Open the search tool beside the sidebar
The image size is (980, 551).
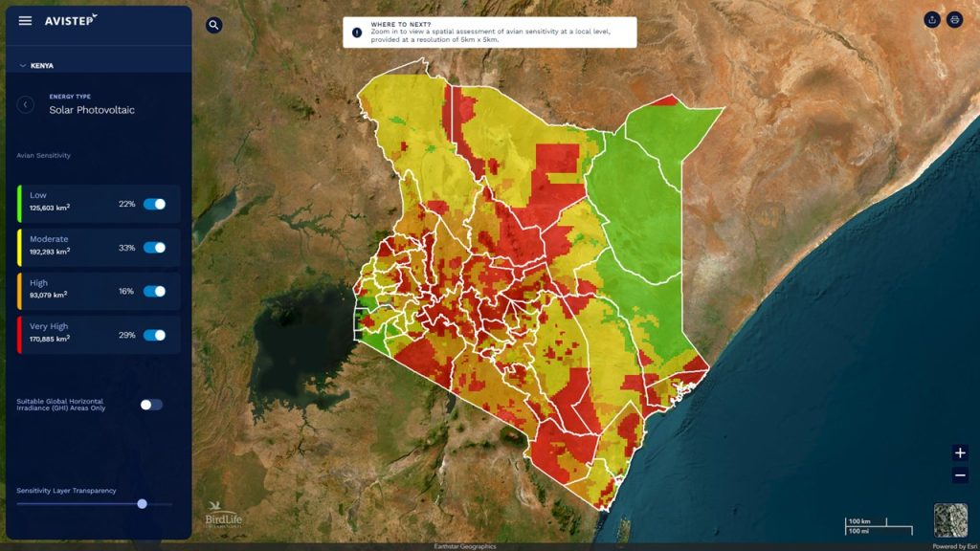pyautogui.click(x=212, y=24)
